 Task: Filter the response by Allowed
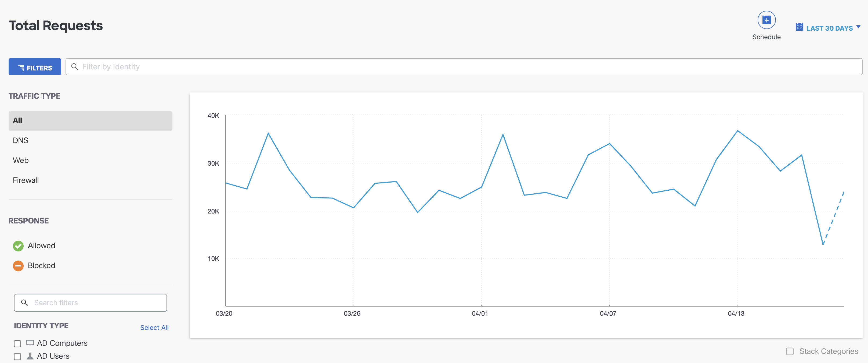pos(41,245)
